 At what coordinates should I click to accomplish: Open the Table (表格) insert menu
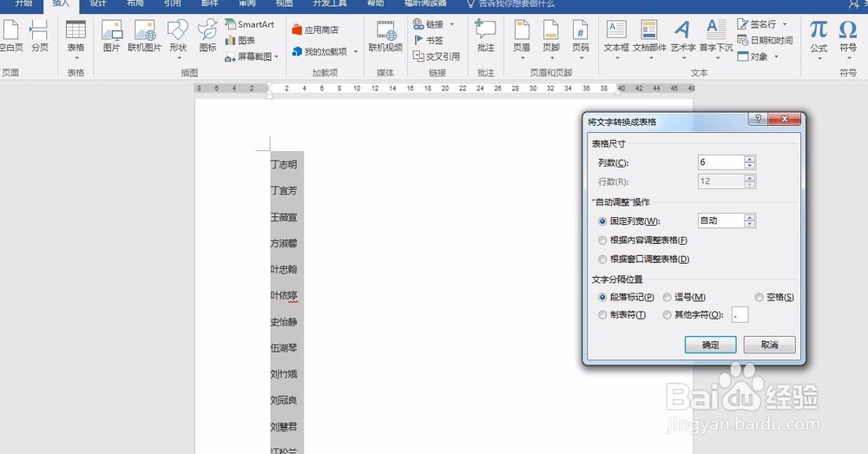[76, 39]
